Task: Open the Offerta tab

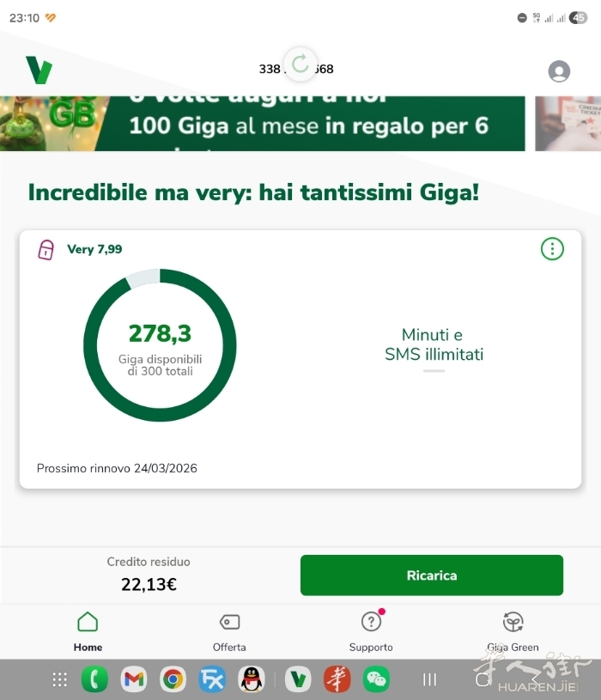Action: point(229,631)
